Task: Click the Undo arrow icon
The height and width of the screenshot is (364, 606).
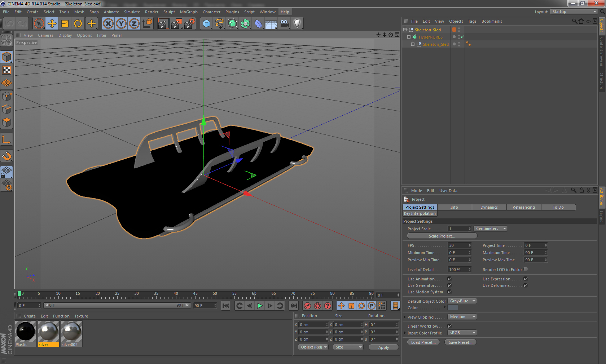Action: (x=9, y=24)
